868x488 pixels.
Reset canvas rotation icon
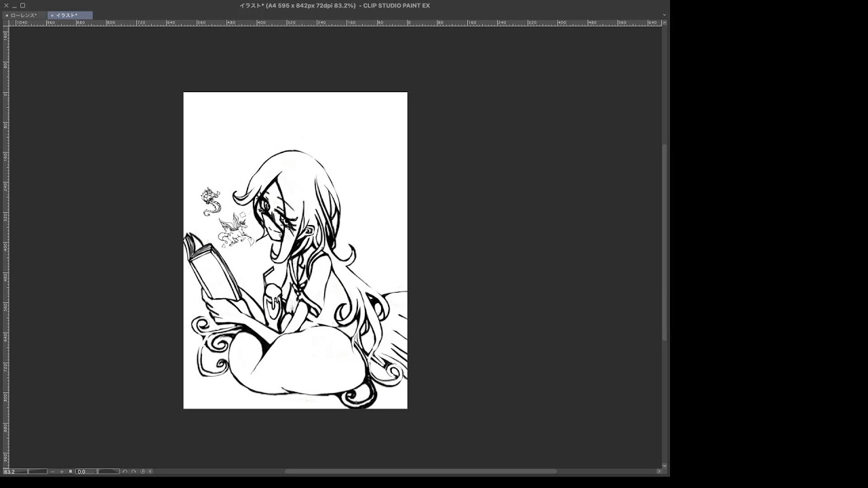tap(142, 471)
